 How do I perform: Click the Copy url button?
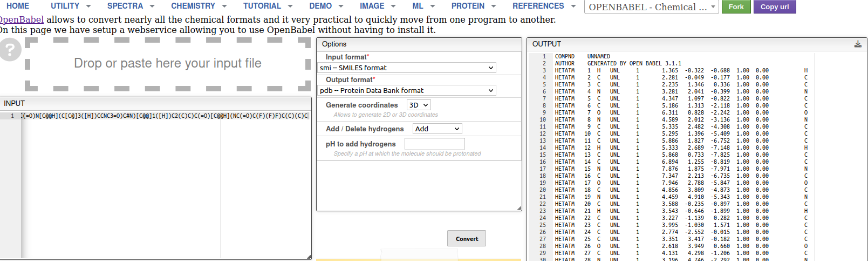pos(775,7)
